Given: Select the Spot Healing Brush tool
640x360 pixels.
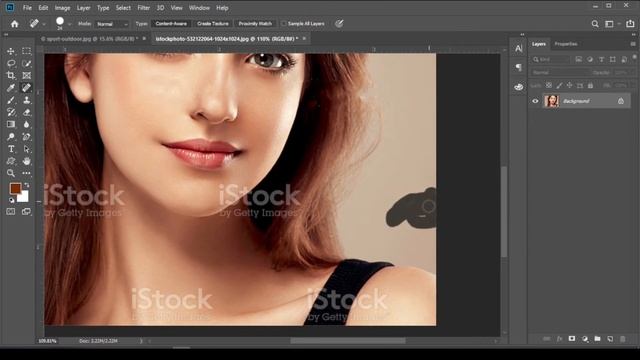Looking at the screenshot, I should pyautogui.click(x=27, y=88).
